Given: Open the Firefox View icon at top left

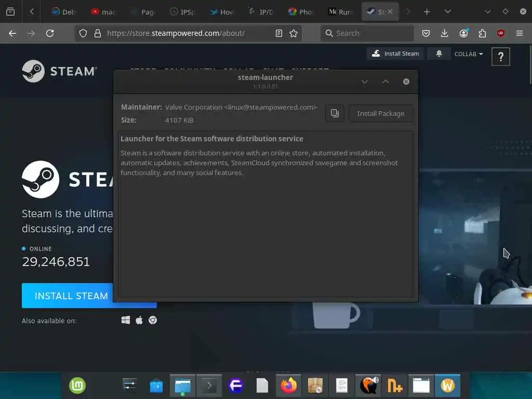Looking at the screenshot, I should pyautogui.click(x=10, y=12).
